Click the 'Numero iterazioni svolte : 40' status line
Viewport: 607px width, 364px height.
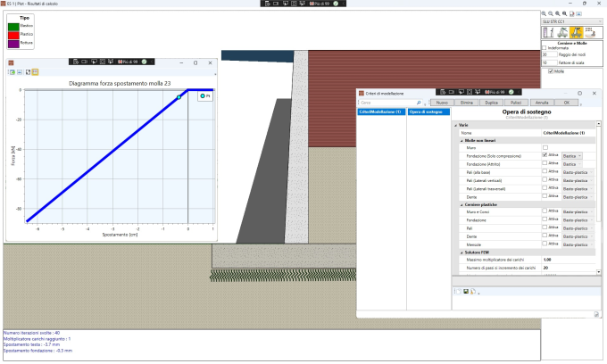click(x=32, y=333)
